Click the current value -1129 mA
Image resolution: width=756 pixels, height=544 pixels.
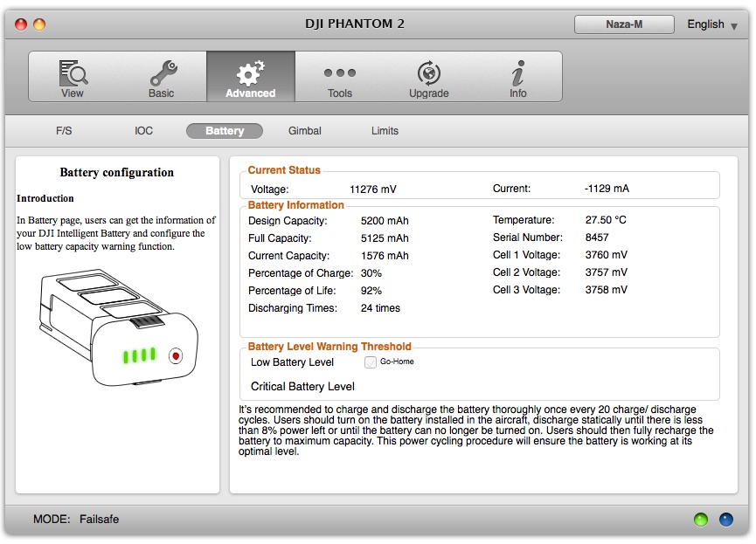point(607,189)
